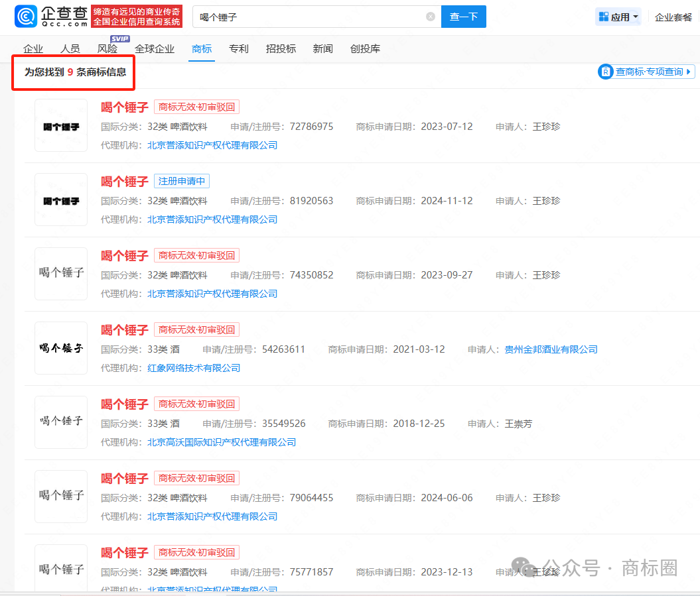This screenshot has width=700, height=596.
Task: Clear the search box using the x icon
Action: tap(430, 16)
